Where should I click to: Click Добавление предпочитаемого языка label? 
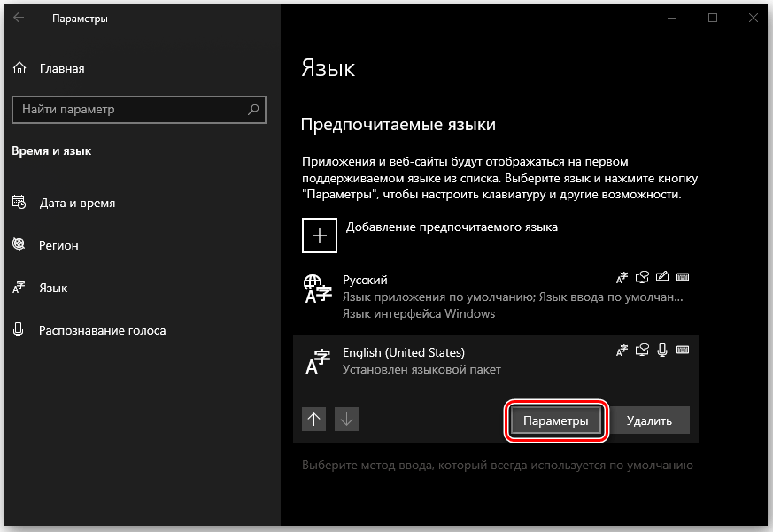click(452, 227)
